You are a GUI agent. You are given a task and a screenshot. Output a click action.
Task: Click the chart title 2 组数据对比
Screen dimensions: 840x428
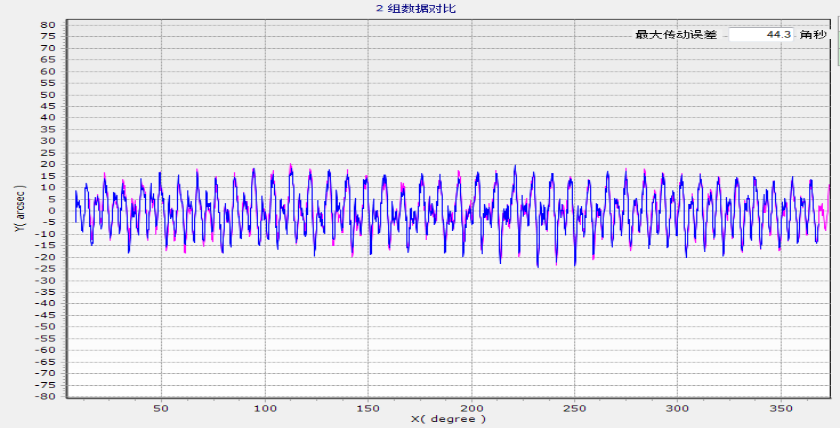[415, 8]
